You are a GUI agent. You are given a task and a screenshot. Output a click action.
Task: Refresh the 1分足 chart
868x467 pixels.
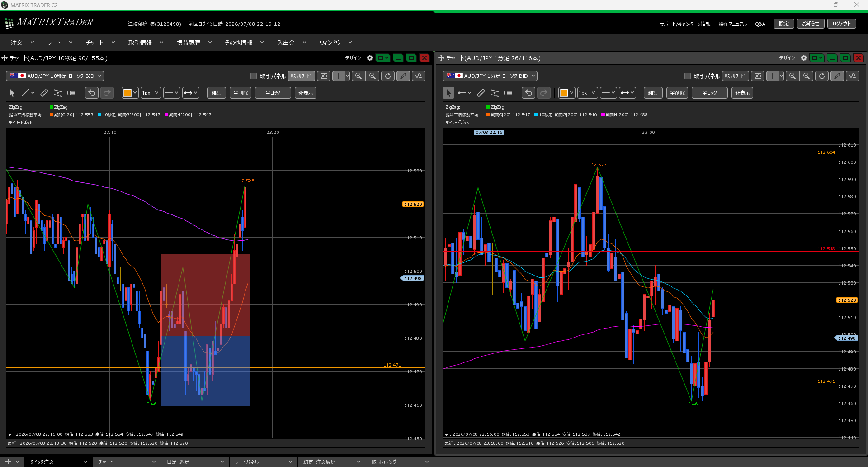point(822,76)
